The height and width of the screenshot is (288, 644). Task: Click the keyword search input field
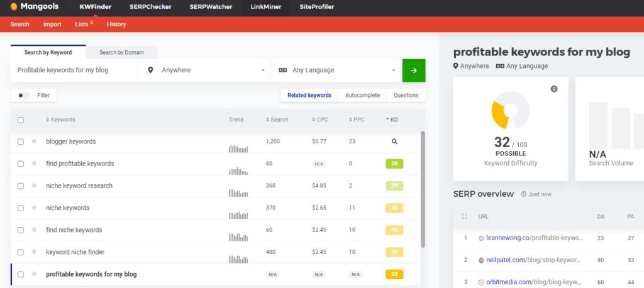tap(75, 70)
